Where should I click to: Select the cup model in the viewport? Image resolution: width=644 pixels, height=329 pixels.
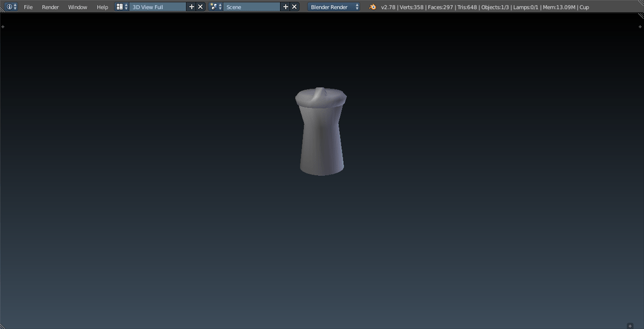(x=321, y=137)
